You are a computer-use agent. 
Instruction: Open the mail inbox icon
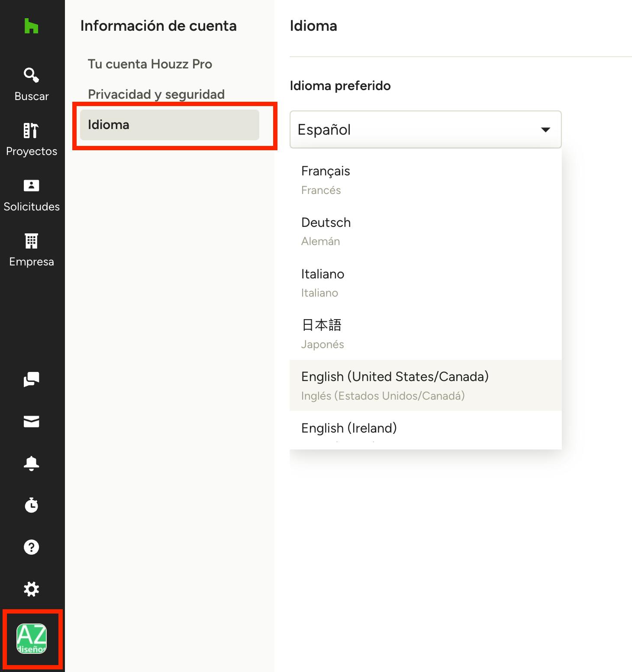(x=31, y=421)
